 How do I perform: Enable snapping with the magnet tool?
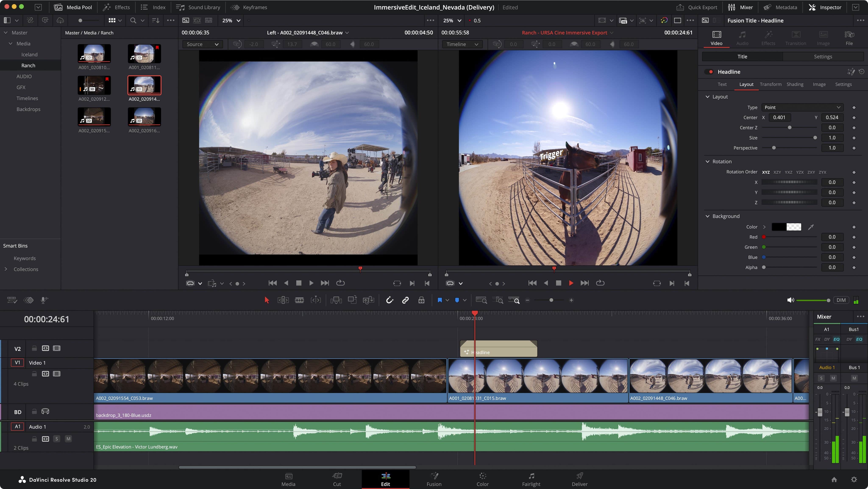pos(389,300)
